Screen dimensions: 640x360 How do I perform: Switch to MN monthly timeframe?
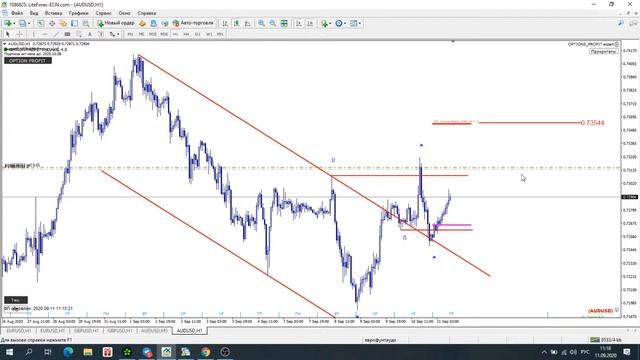(220, 34)
